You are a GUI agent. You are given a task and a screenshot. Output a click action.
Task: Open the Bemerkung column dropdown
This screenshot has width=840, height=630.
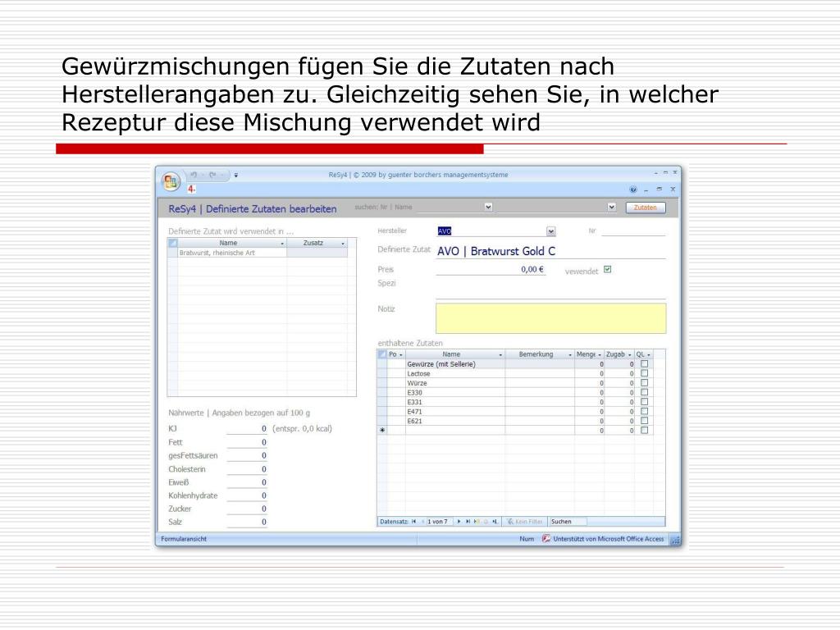pyautogui.click(x=570, y=355)
